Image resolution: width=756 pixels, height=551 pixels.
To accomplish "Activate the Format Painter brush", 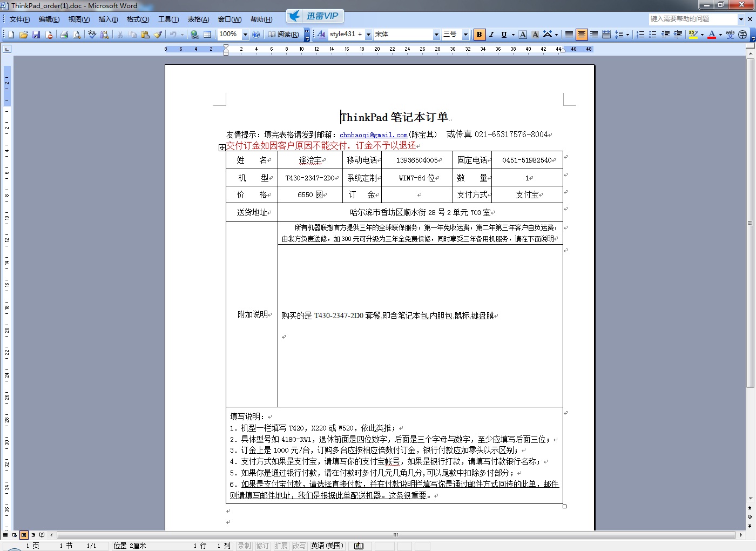I will pos(158,35).
